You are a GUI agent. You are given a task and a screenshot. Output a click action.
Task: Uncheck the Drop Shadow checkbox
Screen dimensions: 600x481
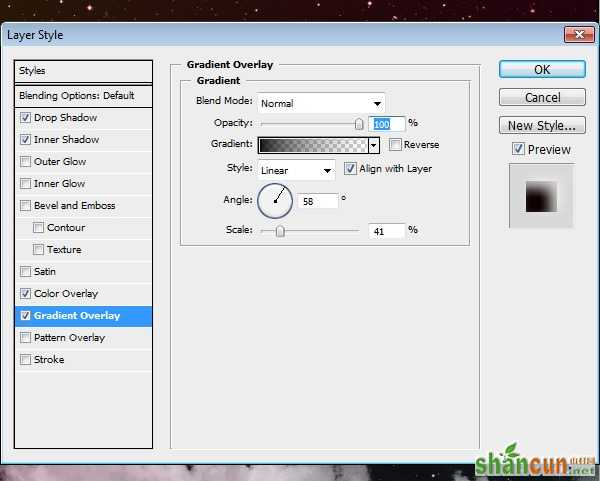click(25, 117)
